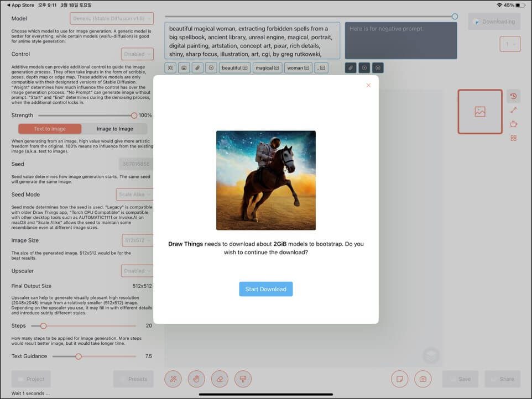The height and width of the screenshot is (399, 532).
Task: Click the Start Download button
Action: (x=265, y=289)
